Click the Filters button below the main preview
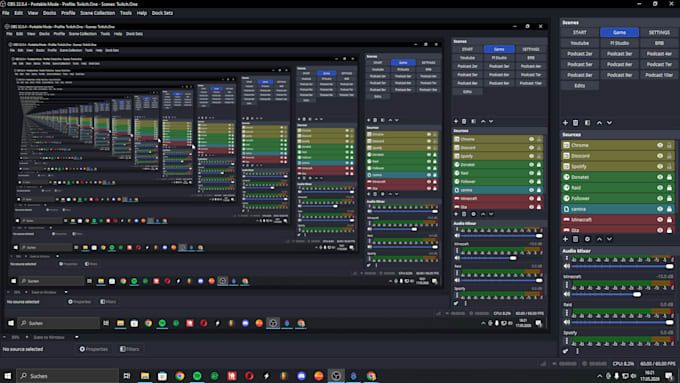This screenshot has height=383, width=680. click(130, 349)
